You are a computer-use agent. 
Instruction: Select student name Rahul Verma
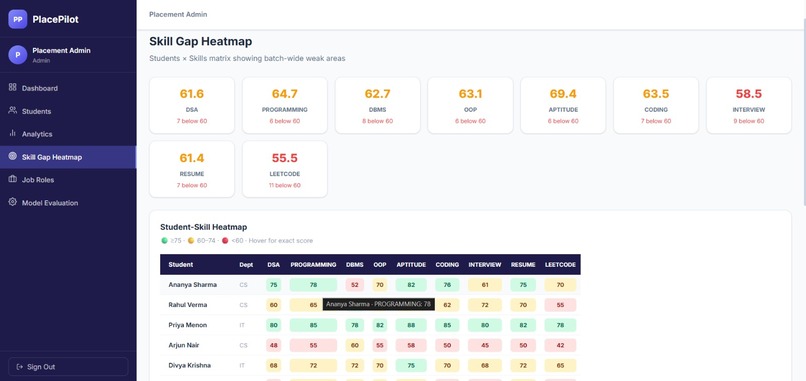click(x=188, y=305)
